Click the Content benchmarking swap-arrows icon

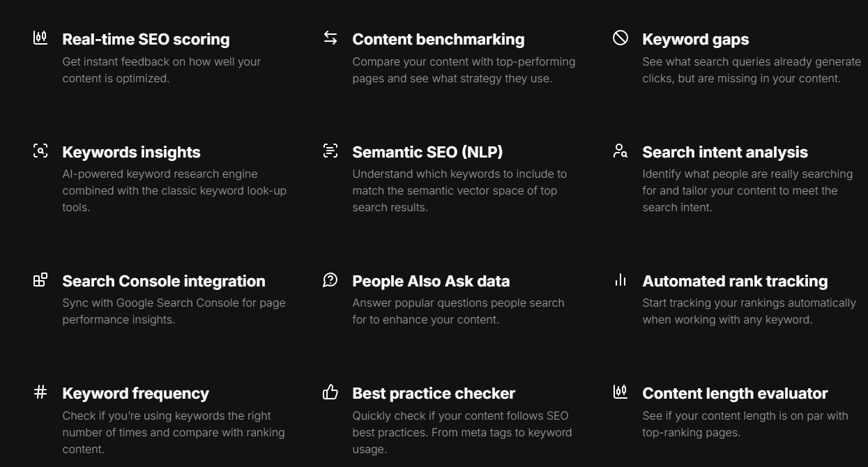pos(330,38)
